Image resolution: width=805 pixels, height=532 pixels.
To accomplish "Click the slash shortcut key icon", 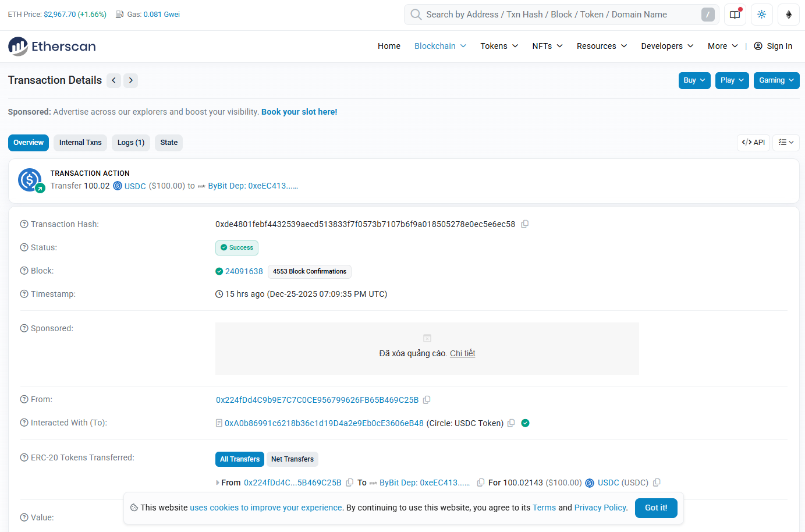I will pyautogui.click(x=708, y=15).
